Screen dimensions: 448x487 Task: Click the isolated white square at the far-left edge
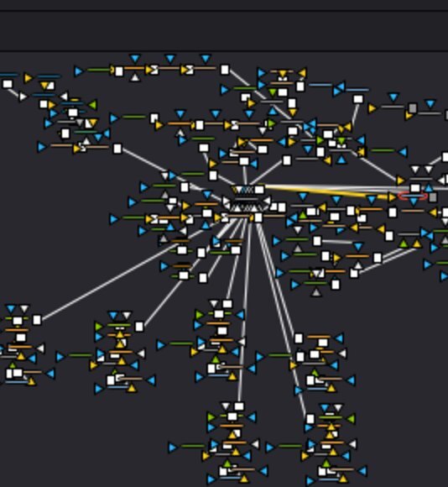pos(8,84)
